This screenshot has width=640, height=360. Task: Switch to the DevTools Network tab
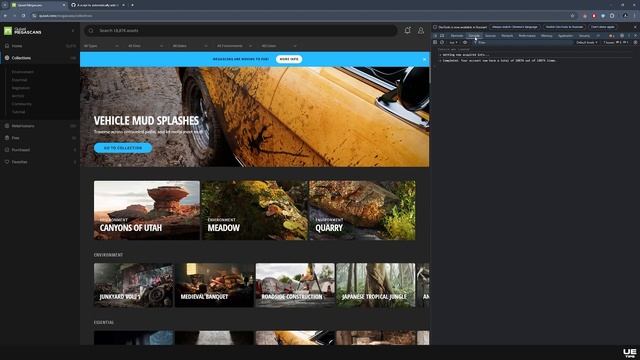pyautogui.click(x=507, y=36)
